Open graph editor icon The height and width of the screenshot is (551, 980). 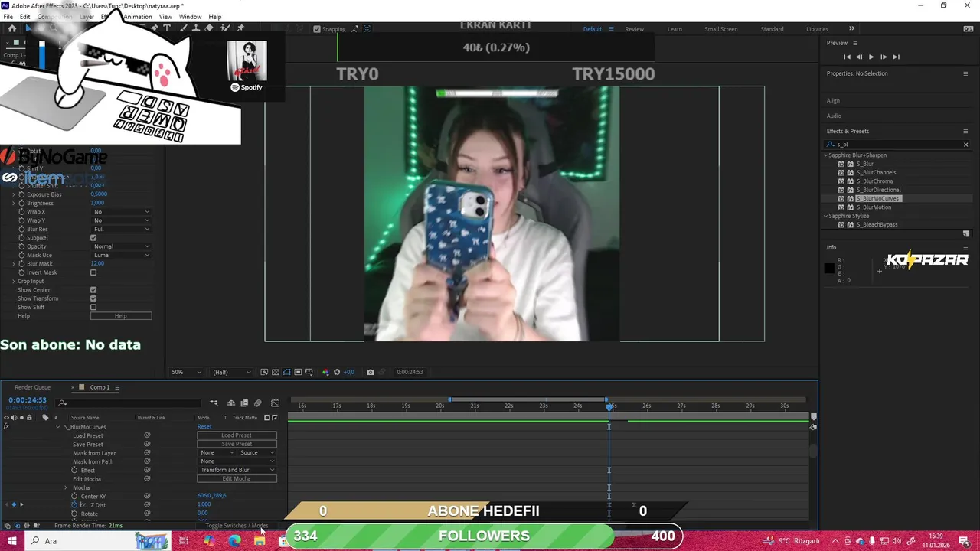tap(276, 403)
